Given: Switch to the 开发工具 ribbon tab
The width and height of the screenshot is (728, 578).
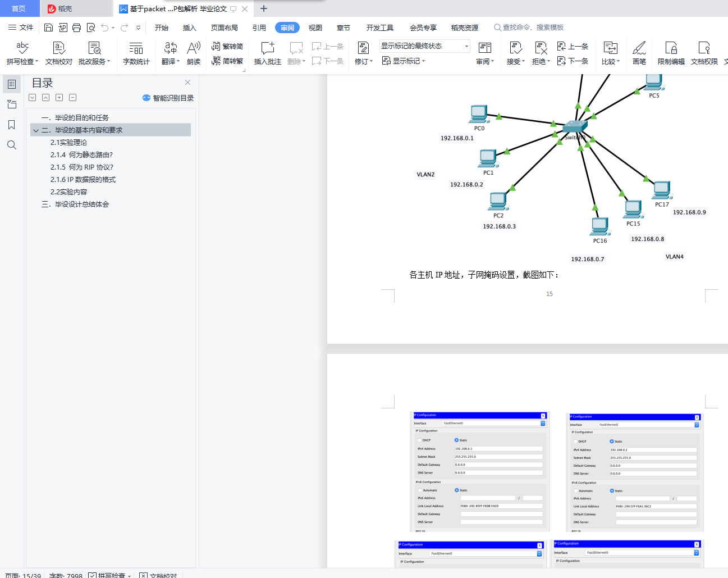Looking at the screenshot, I should pyautogui.click(x=380, y=28).
